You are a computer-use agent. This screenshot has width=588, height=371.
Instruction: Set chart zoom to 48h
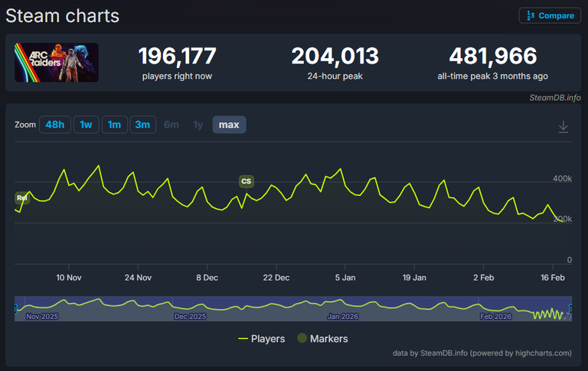(55, 125)
